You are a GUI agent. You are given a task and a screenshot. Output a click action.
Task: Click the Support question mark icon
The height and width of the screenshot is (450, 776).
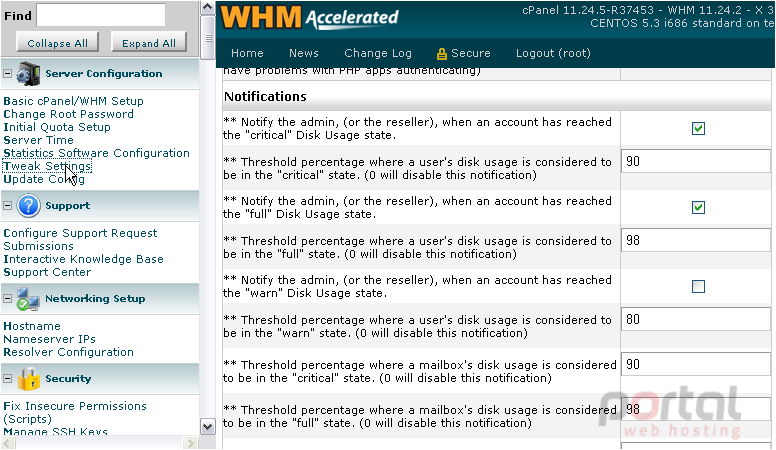click(28, 205)
